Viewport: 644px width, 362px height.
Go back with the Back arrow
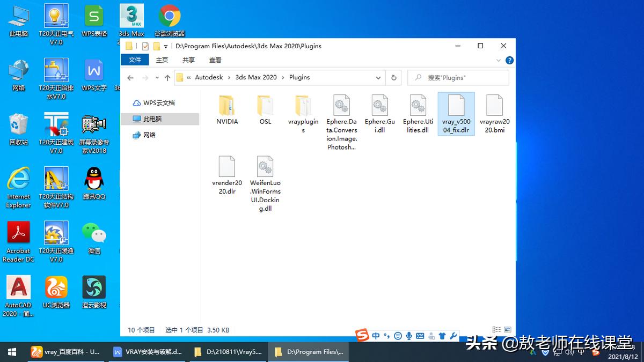coord(130,78)
